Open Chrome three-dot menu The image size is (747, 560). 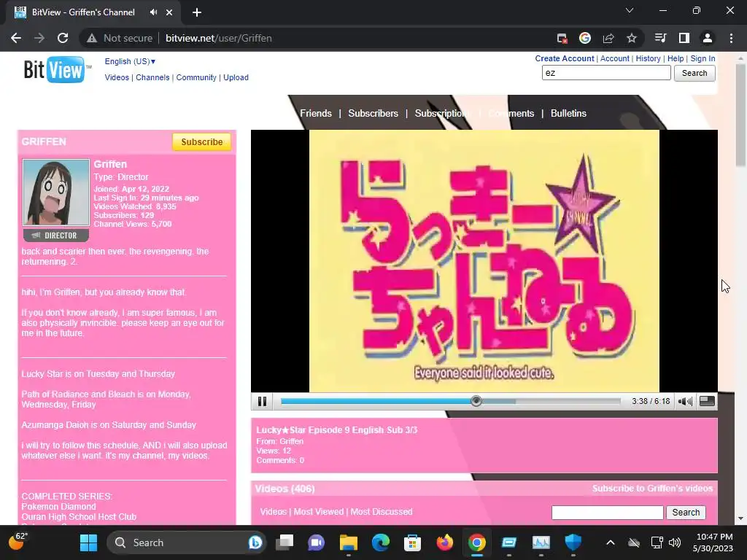pos(731,38)
